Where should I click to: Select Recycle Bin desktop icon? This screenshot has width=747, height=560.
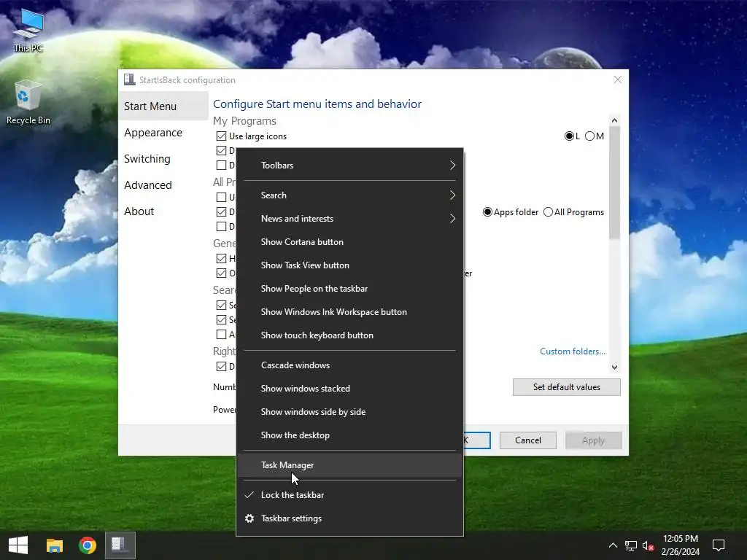pyautogui.click(x=28, y=102)
